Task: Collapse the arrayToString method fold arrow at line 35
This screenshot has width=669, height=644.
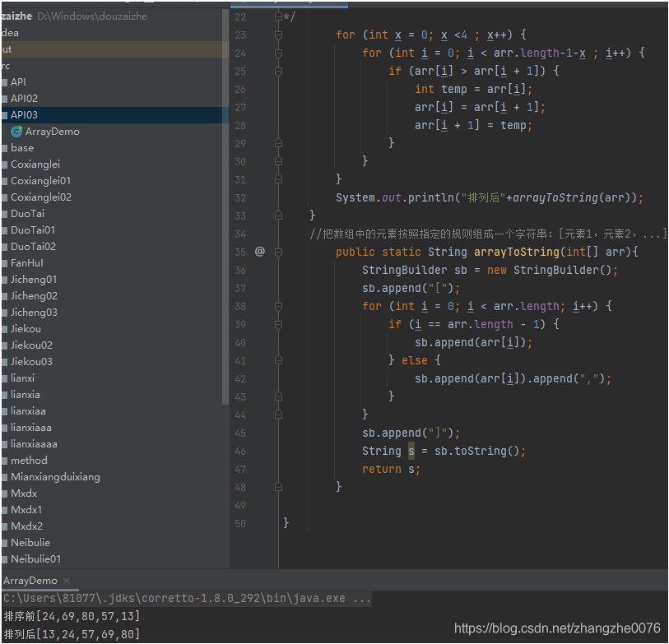Action: tap(276, 252)
